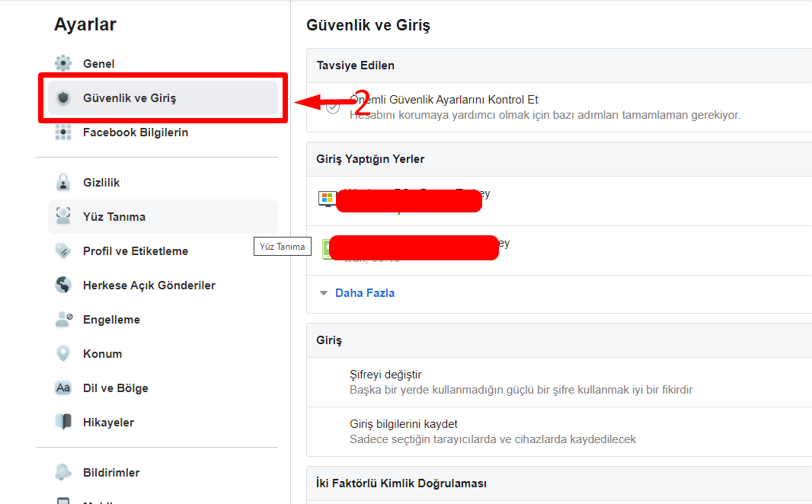Click the Aa icon for Dil ve Bölge
The image size is (812, 504).
[x=63, y=388]
